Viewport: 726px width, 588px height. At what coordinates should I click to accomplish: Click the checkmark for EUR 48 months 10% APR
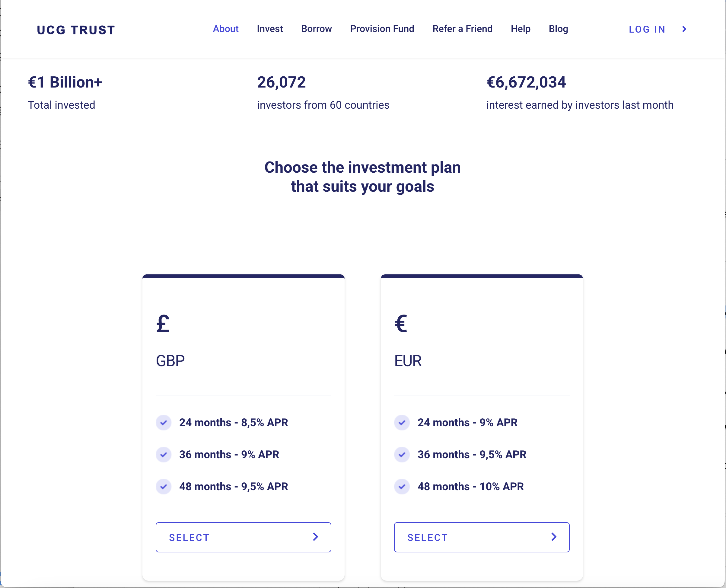[402, 487]
